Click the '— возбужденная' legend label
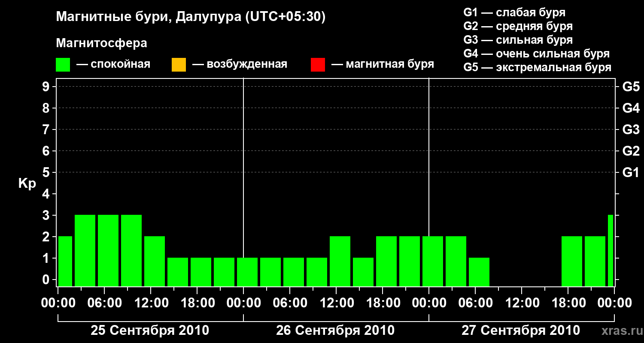The height and width of the screenshot is (343, 644). click(240, 64)
